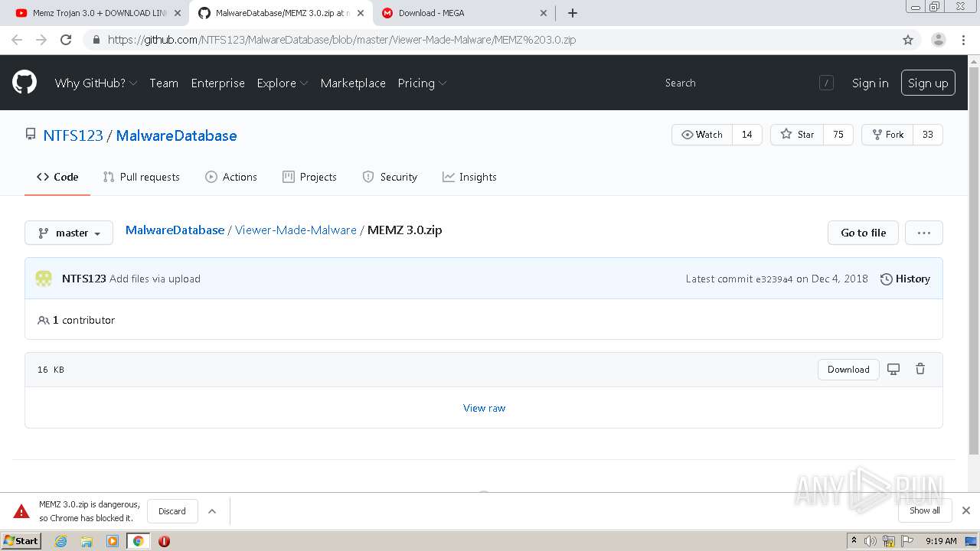
Task: Delete this file trash icon
Action: [x=920, y=369]
